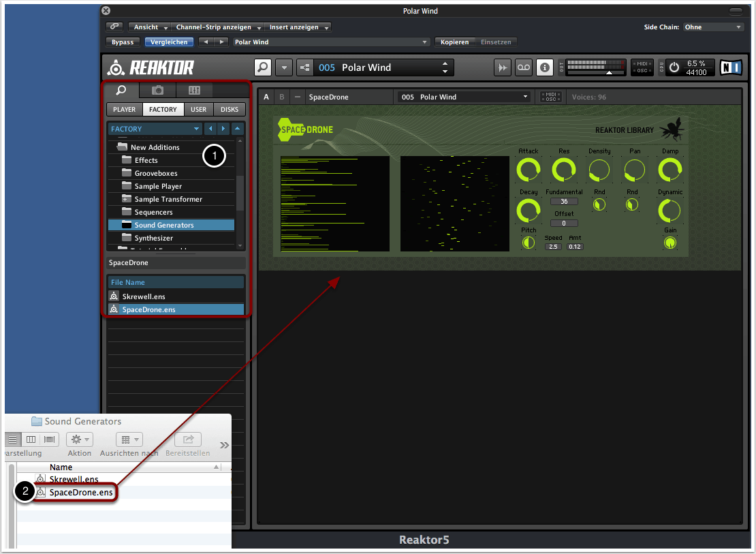The width and height of the screenshot is (756, 554).
Task: Click the tape recorder icon in toolbar
Action: tap(523, 67)
